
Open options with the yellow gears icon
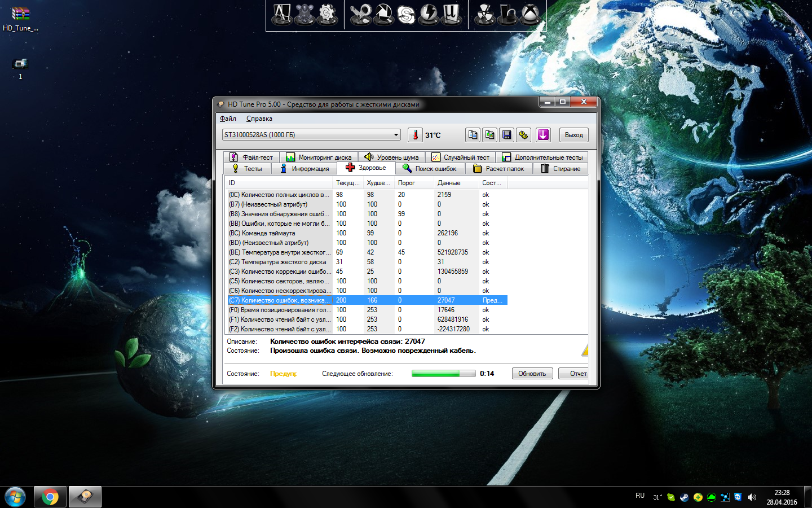tap(523, 135)
